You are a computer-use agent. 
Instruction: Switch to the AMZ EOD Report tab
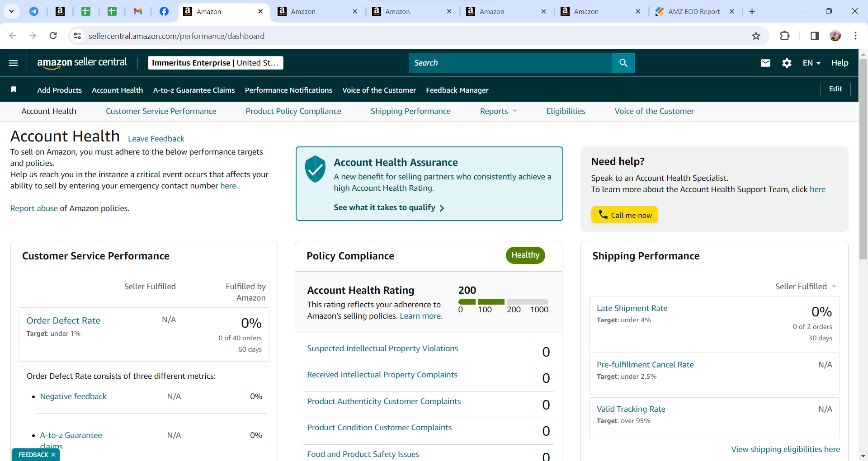(694, 11)
